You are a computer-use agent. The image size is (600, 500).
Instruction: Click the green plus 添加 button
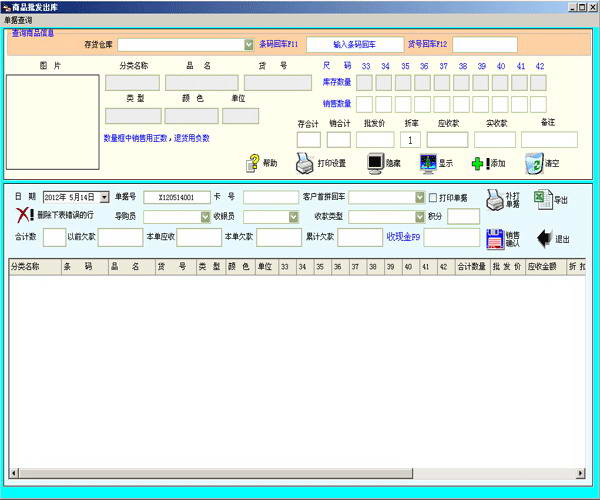477,164
